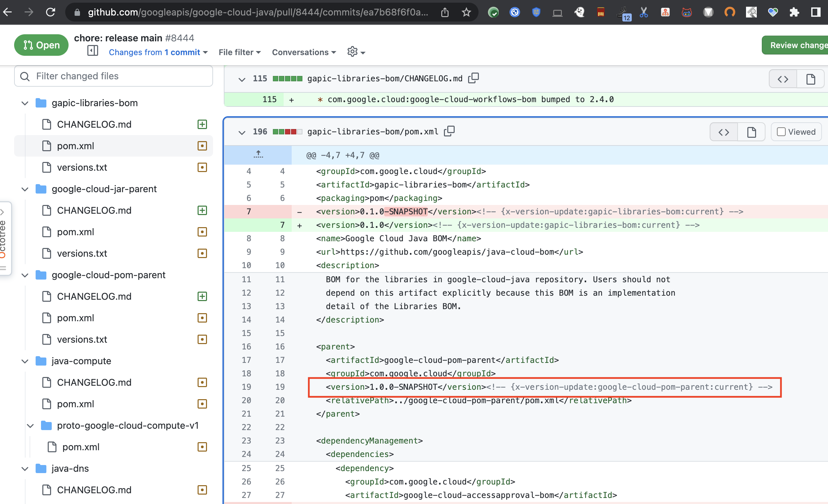Open Changes from 1 commit dropdown
Screen dimensions: 828x504
click(x=158, y=52)
